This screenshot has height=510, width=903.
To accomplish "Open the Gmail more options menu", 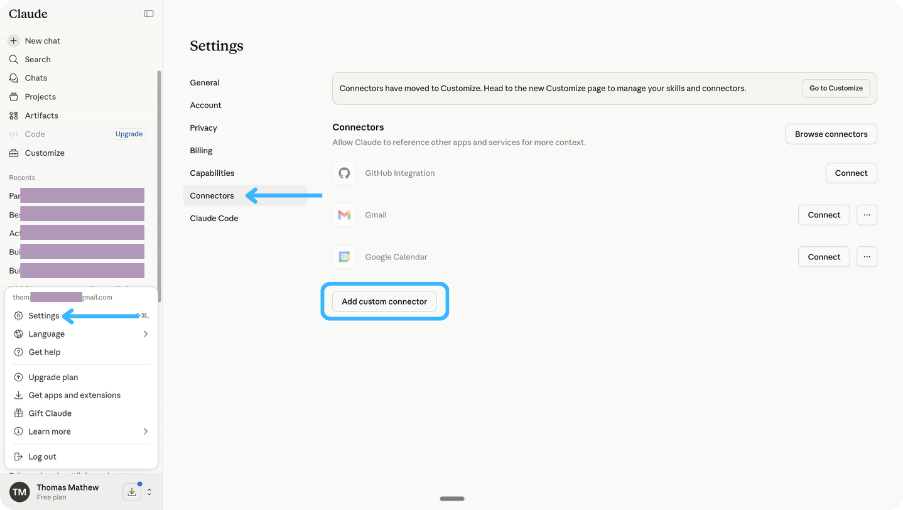I will pyautogui.click(x=867, y=215).
